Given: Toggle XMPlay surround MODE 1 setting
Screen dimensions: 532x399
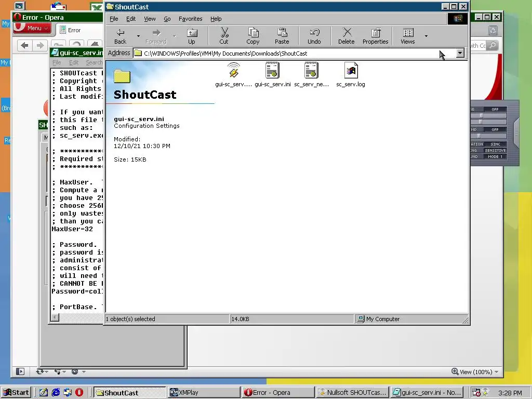Looking at the screenshot, I should pos(495,157).
